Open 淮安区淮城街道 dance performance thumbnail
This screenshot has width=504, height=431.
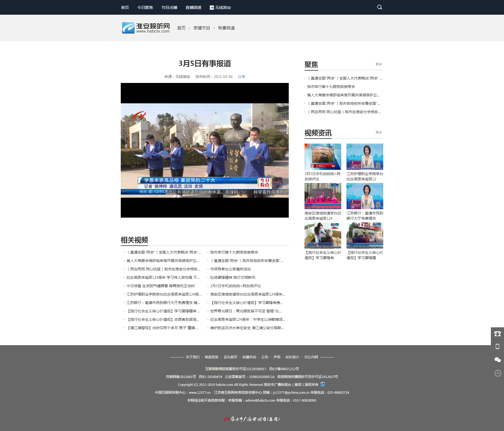(x=323, y=196)
